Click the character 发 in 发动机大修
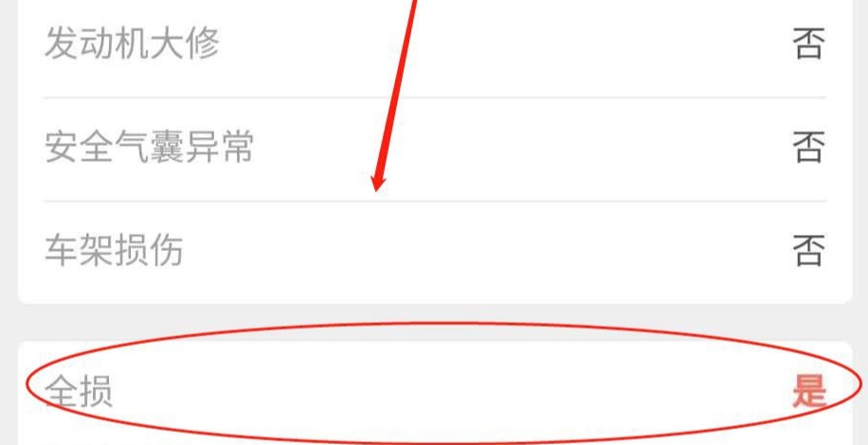Screen dimensions: 868x445 click(x=61, y=43)
